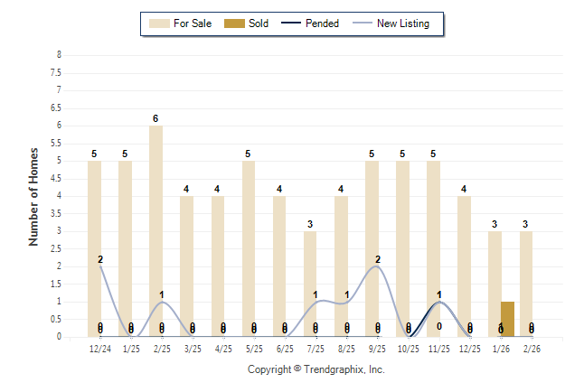Image resolution: width=584 pixels, height=392 pixels.
Task: Click the New Listing point at 12/24
Action: pos(100,266)
